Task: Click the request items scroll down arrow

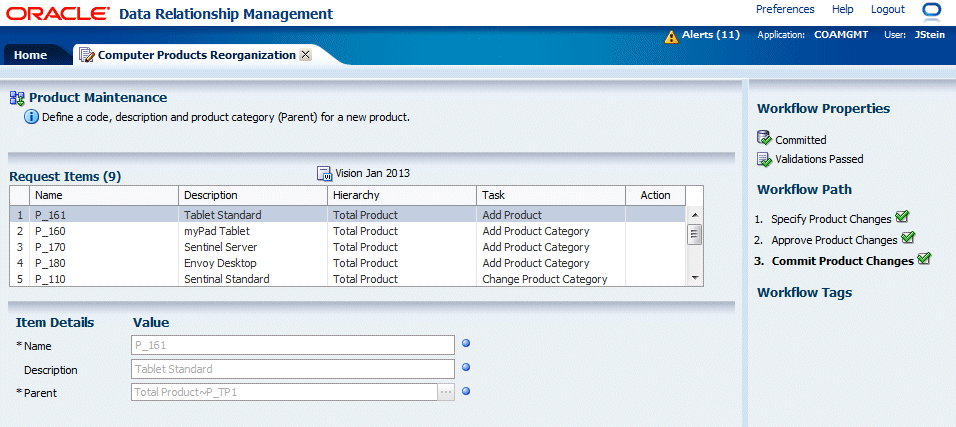Action: [x=694, y=279]
